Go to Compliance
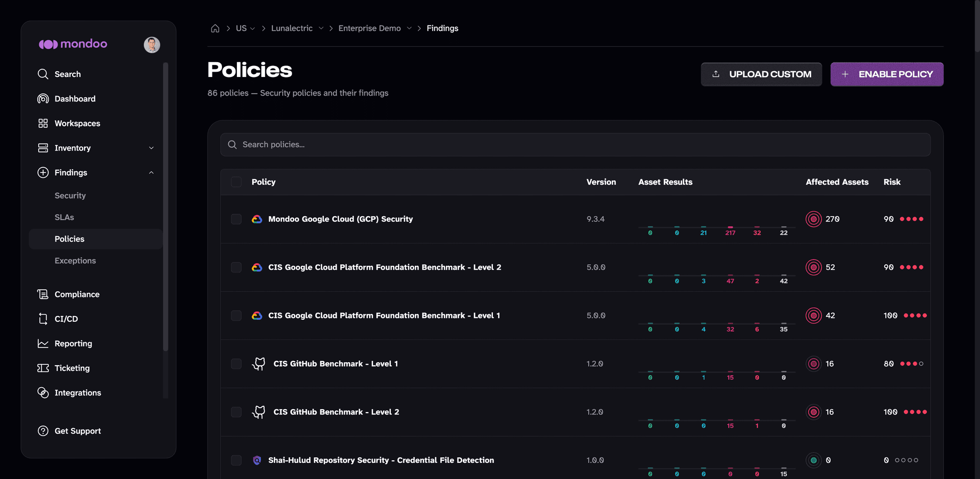The height and width of the screenshot is (479, 980). 77,294
